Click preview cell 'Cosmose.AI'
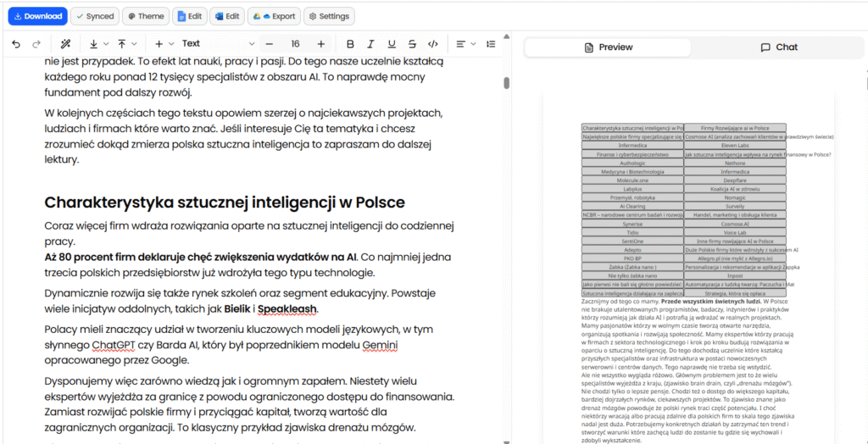The height and width of the screenshot is (444, 868). (735, 225)
